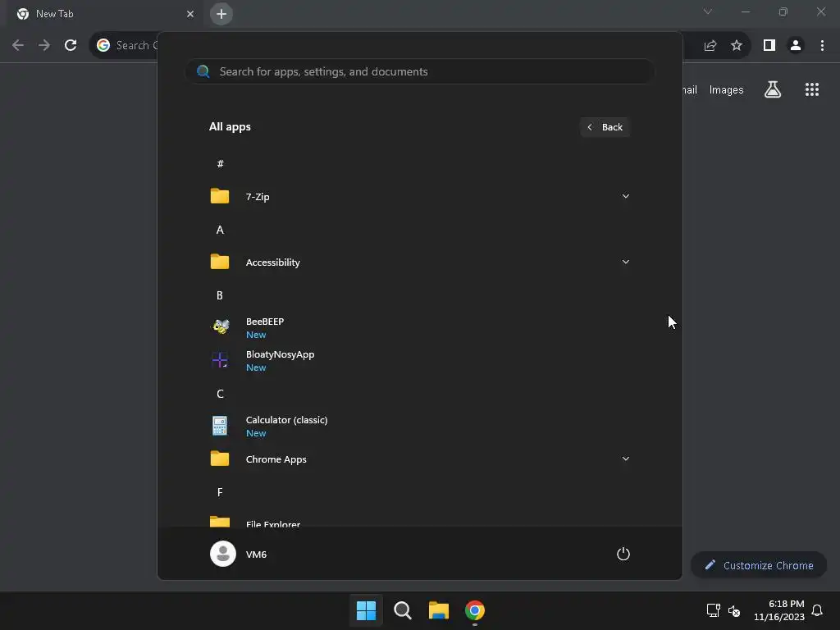Jump to the A letter header
This screenshot has width=840, height=630.
pos(220,230)
